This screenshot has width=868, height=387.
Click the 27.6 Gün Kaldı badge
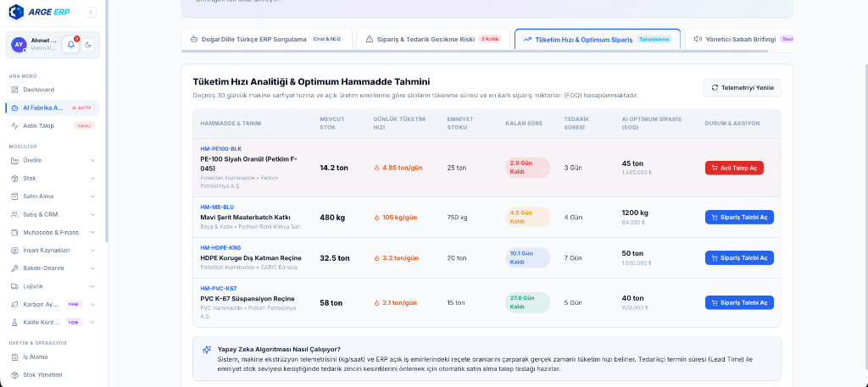tap(527, 302)
